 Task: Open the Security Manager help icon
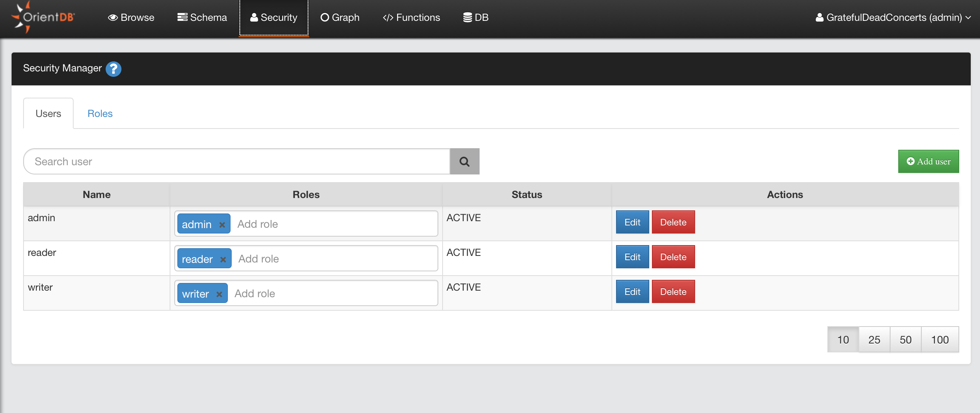pos(113,69)
